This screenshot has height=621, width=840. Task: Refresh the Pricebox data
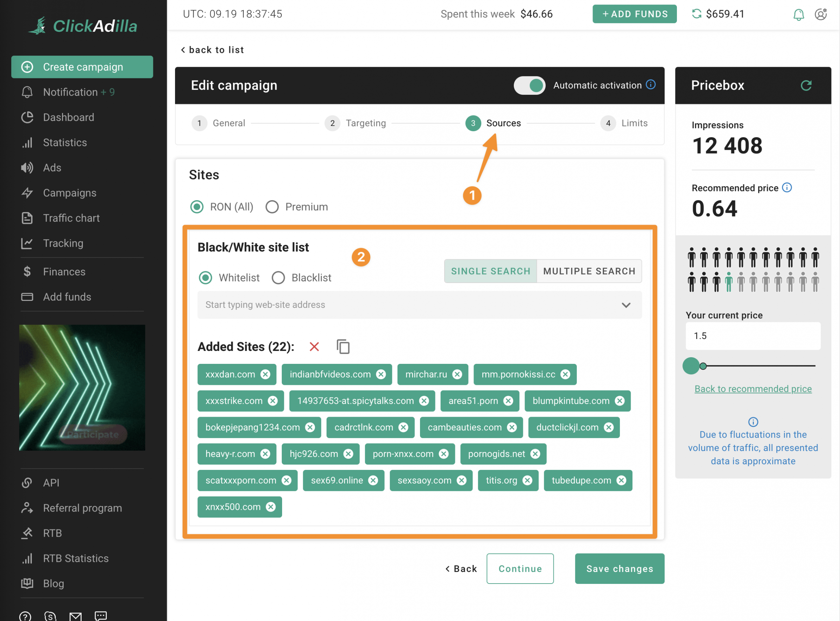806,85
